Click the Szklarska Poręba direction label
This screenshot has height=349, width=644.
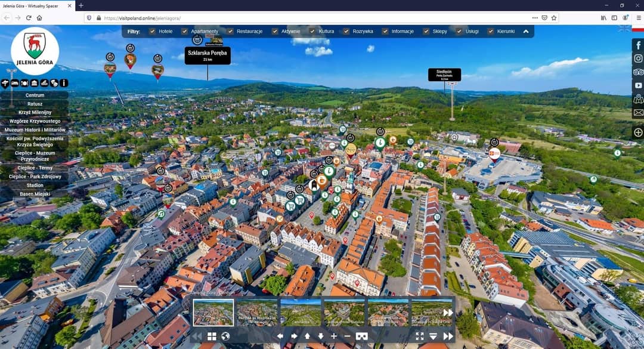pos(208,55)
